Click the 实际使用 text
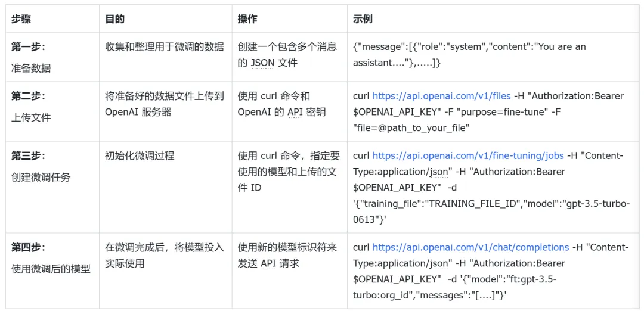This screenshot has height=311, width=644. pyautogui.click(x=125, y=263)
